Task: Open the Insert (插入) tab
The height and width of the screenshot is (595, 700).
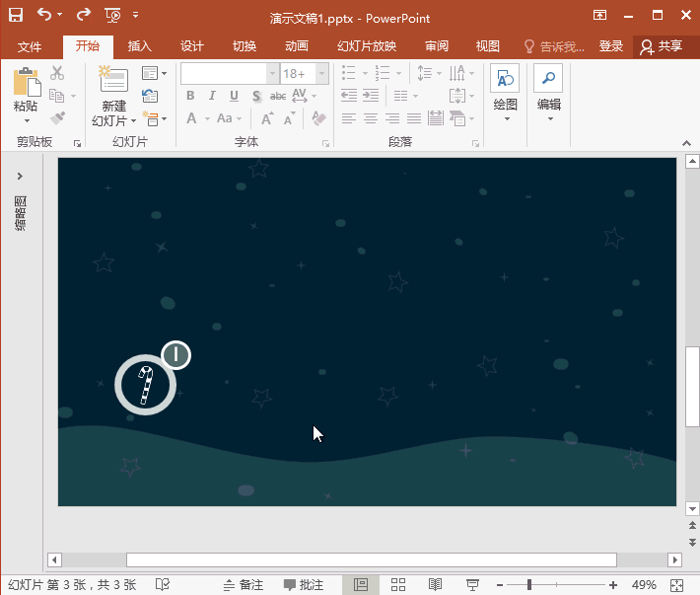Action: tap(139, 46)
